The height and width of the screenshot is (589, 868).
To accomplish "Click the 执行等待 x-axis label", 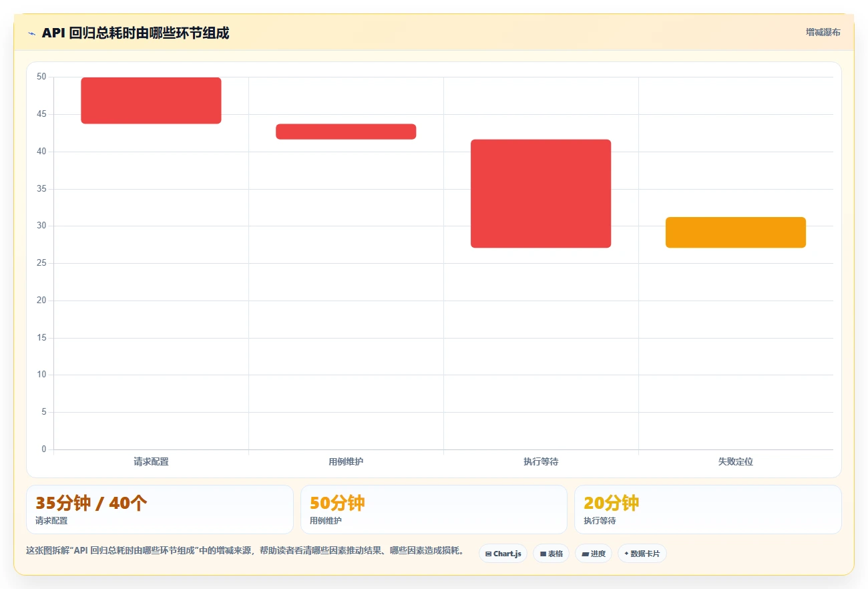I will coord(541,461).
